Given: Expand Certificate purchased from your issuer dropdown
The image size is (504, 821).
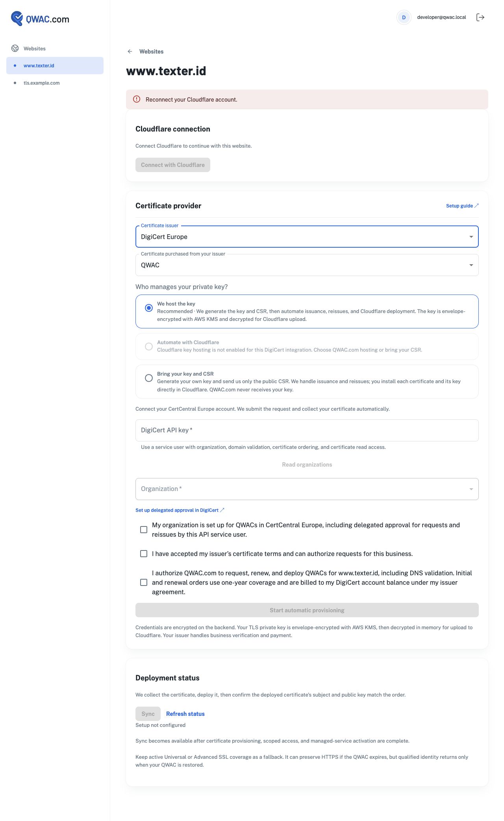Looking at the screenshot, I should pyautogui.click(x=307, y=265).
